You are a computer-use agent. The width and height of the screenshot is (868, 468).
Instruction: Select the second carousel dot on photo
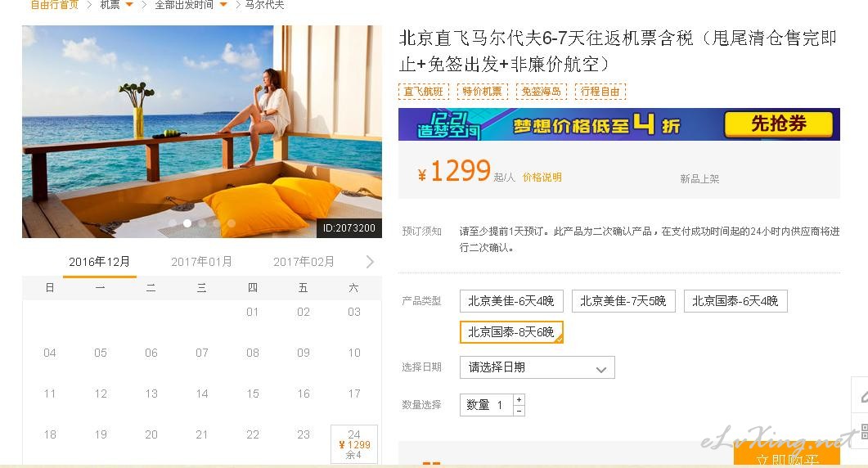[187, 223]
